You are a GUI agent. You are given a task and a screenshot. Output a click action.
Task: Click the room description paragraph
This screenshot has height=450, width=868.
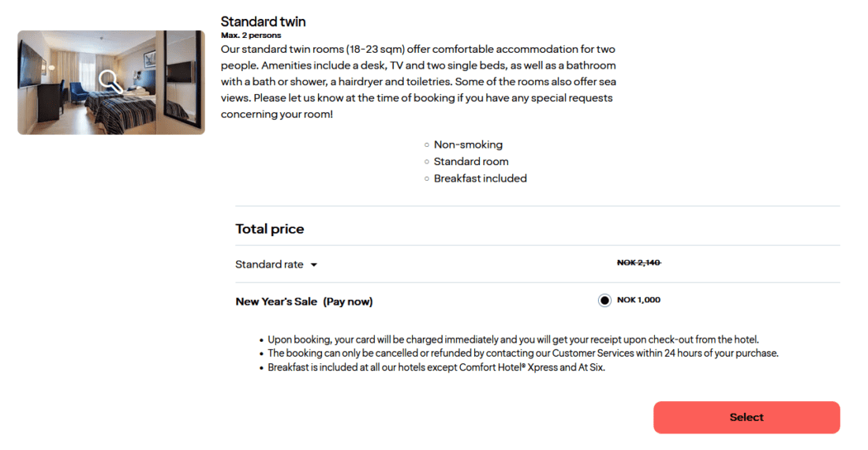click(x=418, y=82)
